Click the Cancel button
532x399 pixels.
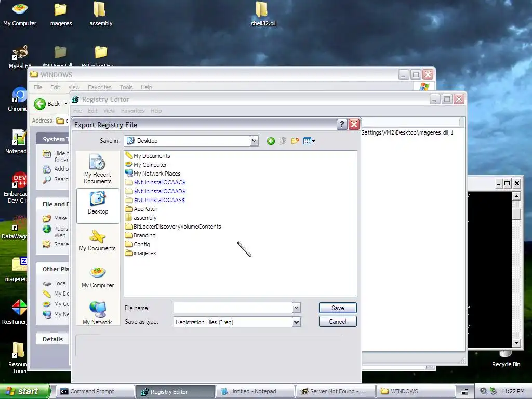(338, 321)
